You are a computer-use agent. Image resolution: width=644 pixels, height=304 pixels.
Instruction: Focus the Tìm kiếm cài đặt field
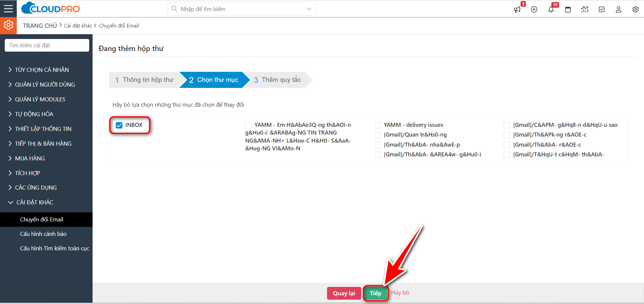[x=47, y=45]
